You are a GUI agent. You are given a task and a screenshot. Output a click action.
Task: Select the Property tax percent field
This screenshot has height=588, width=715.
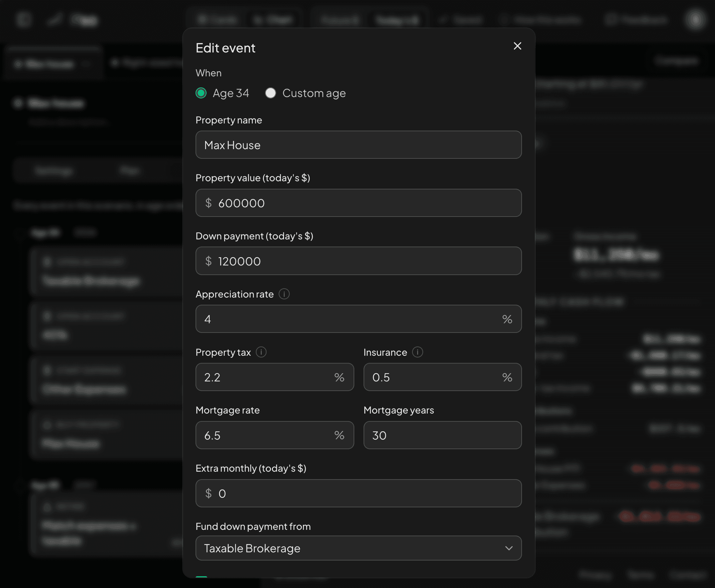coord(275,377)
